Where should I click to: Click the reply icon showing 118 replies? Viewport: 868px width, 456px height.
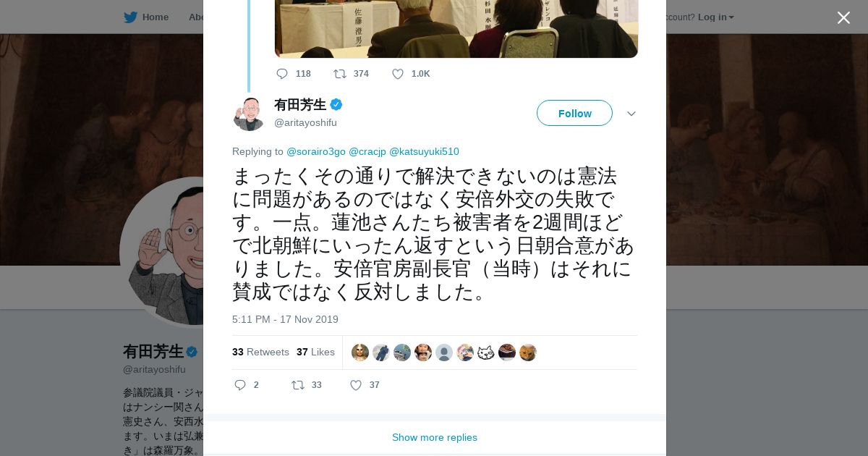[282, 74]
